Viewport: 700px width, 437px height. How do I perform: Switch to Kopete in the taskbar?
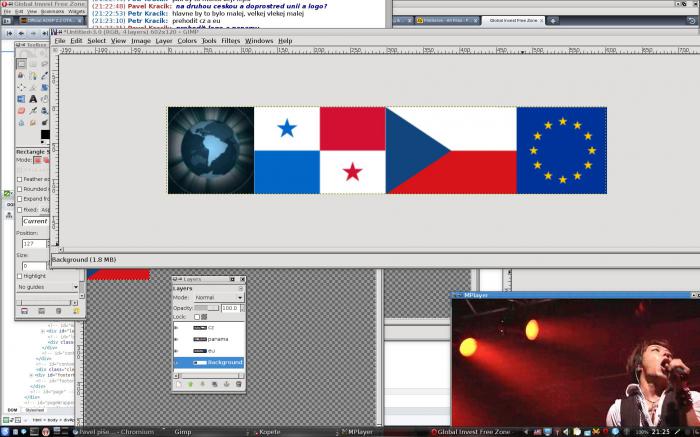pos(269,432)
